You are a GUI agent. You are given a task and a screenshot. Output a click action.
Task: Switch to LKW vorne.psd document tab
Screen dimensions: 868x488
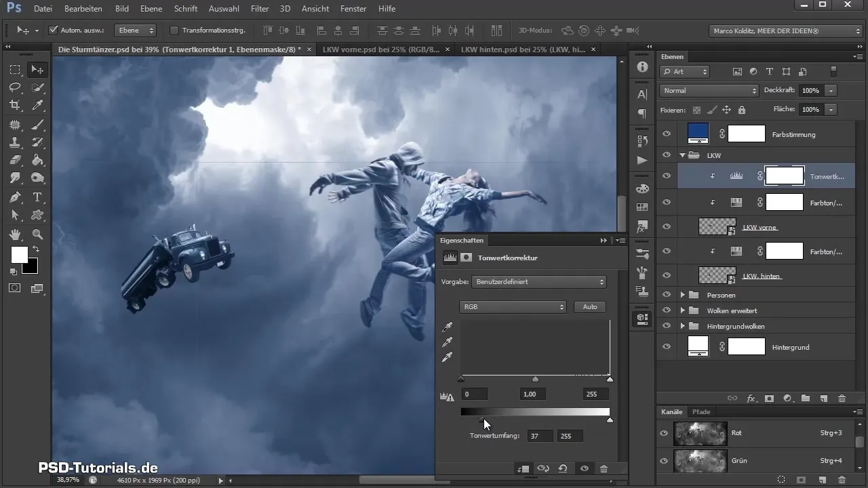381,49
